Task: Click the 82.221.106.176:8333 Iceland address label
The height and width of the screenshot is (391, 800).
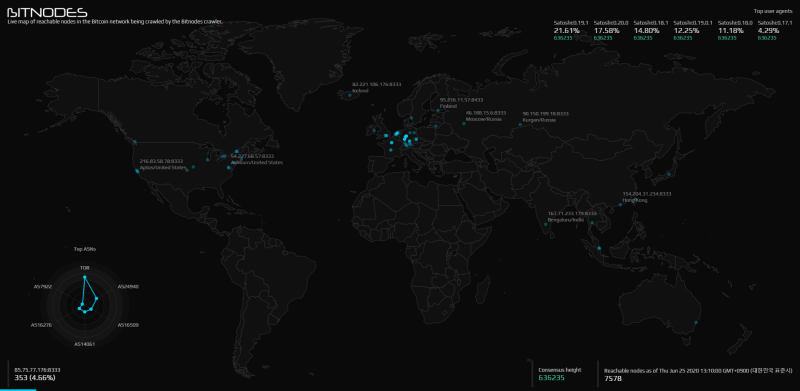Action: point(377,85)
